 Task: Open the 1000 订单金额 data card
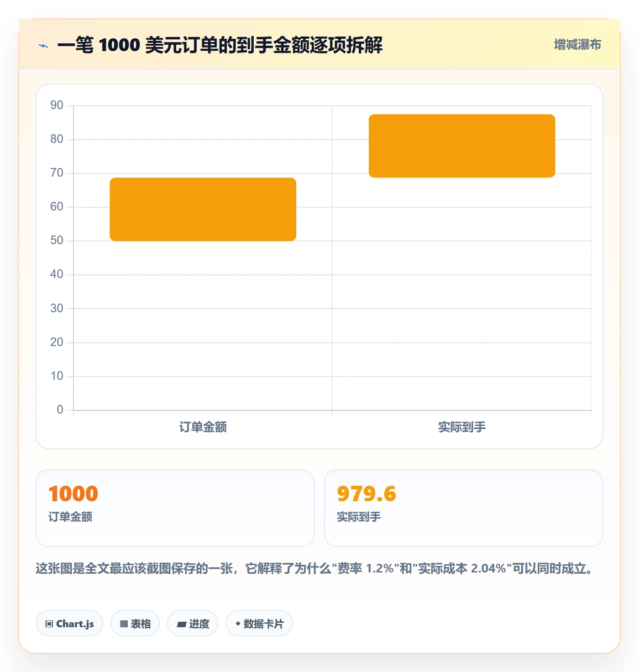pyautogui.click(x=175, y=508)
